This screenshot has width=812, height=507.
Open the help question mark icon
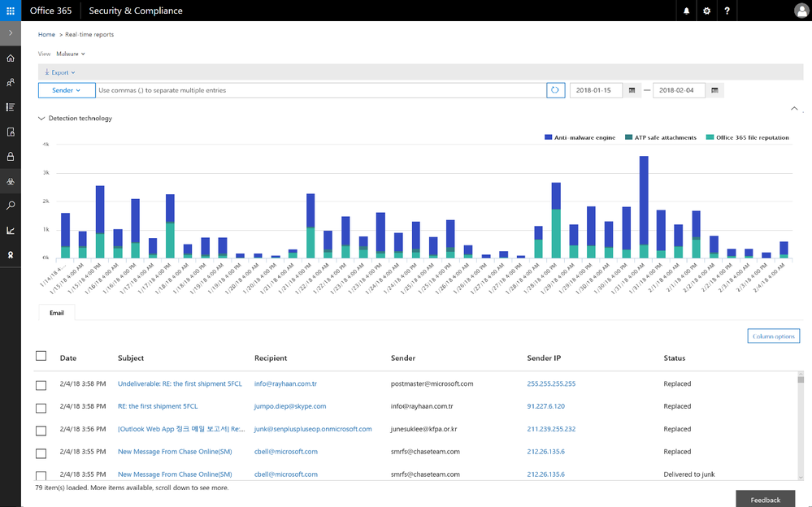(727, 11)
